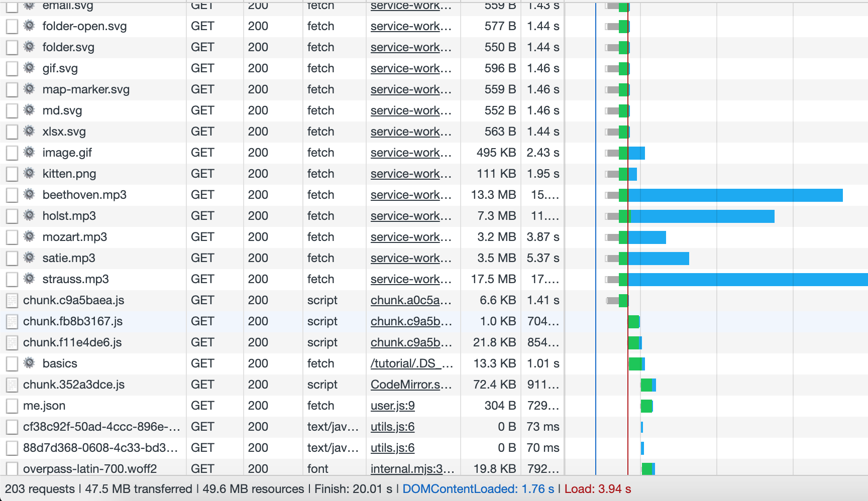This screenshot has height=501, width=868.
Task: Select the folder-open.svg request name
Action: click(84, 26)
